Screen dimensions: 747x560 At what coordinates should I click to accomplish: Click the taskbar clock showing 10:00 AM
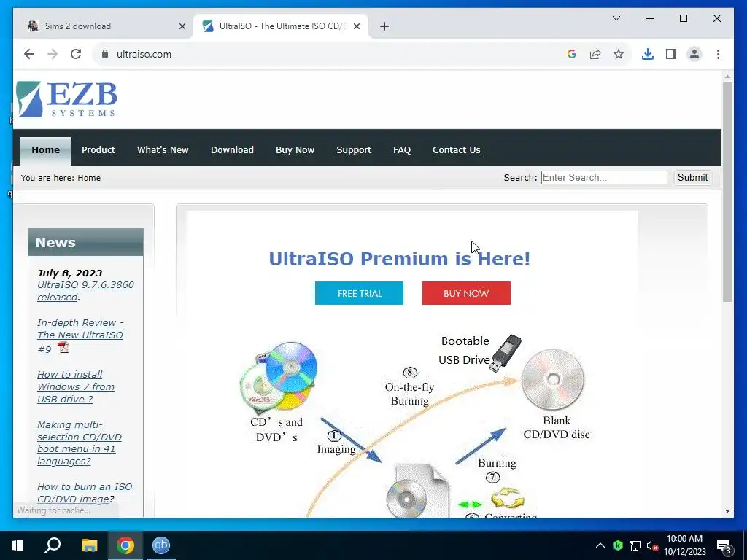pos(684,545)
